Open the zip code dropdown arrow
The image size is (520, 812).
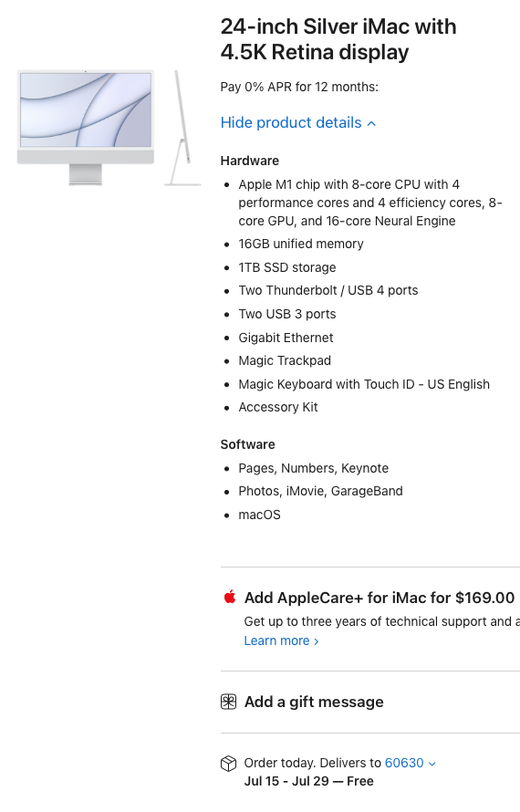coord(432,764)
